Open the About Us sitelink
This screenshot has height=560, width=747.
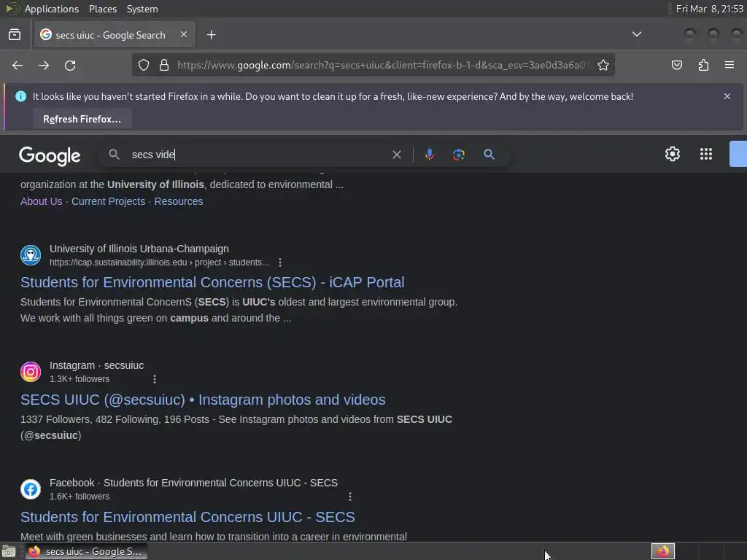[42, 201]
